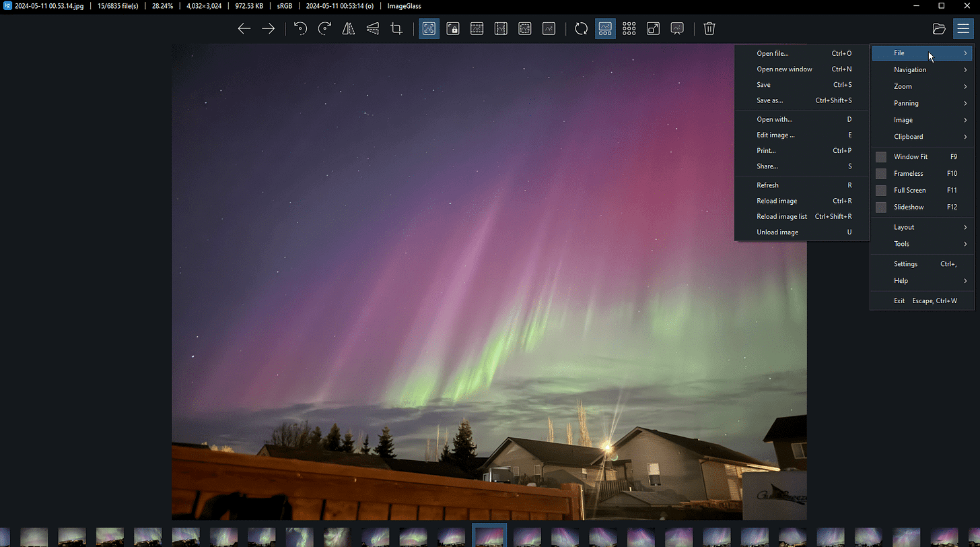Image resolution: width=980 pixels, height=547 pixels.
Task: Click the 28.24% zoom value
Action: (x=162, y=6)
